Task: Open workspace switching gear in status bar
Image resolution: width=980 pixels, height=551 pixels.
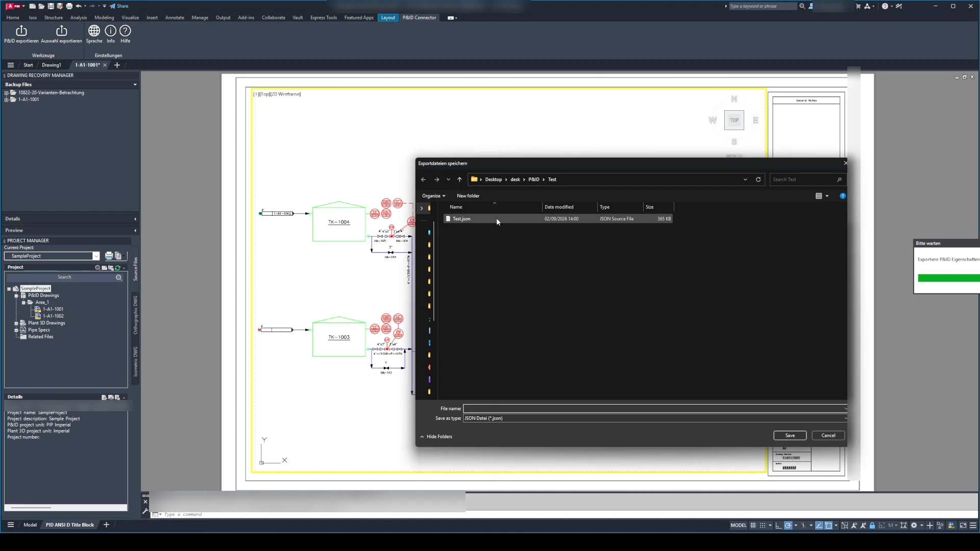Action: coord(914,525)
